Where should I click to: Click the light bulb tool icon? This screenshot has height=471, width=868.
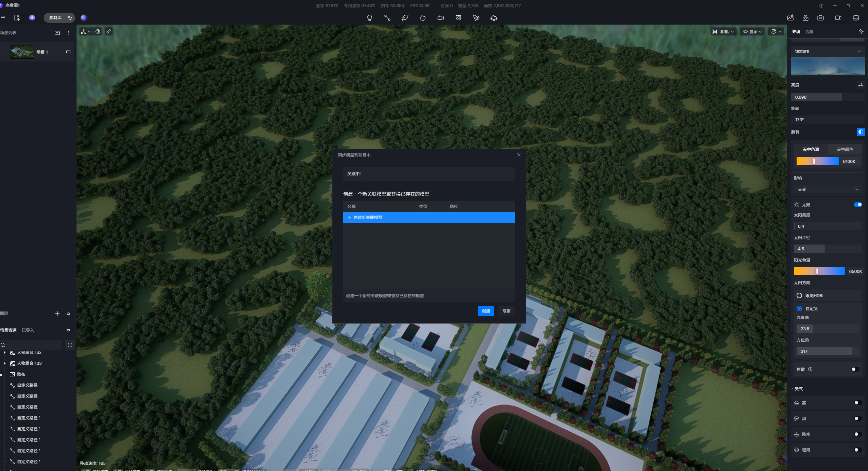click(369, 18)
